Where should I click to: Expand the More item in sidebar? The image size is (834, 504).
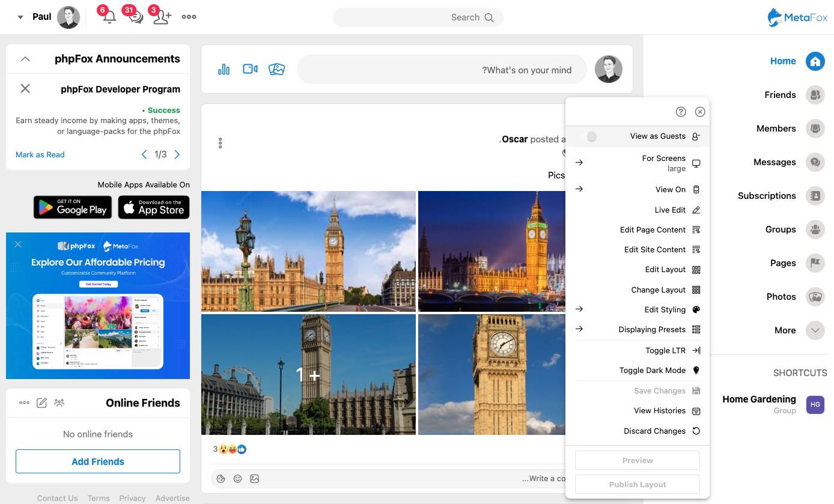click(815, 330)
